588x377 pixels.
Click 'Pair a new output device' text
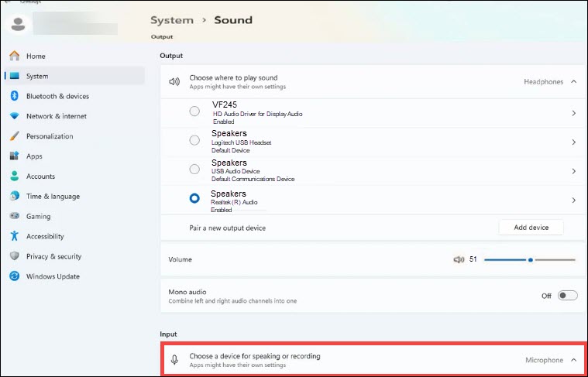227,228
